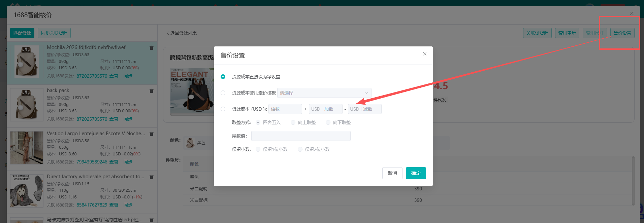The width and height of the screenshot is (644, 223).
Task: Click the 同步关联货源 button
Action: pos(54,33)
